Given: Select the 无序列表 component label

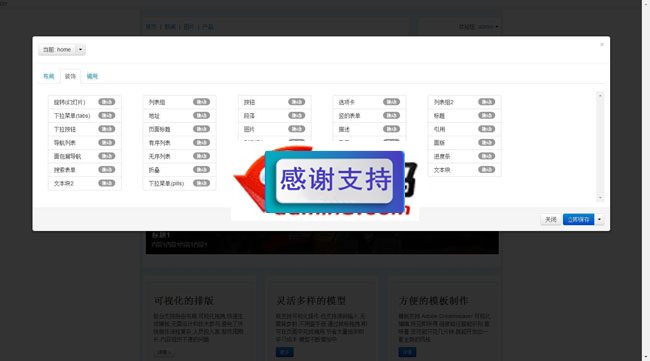Looking at the screenshot, I should [160, 157].
